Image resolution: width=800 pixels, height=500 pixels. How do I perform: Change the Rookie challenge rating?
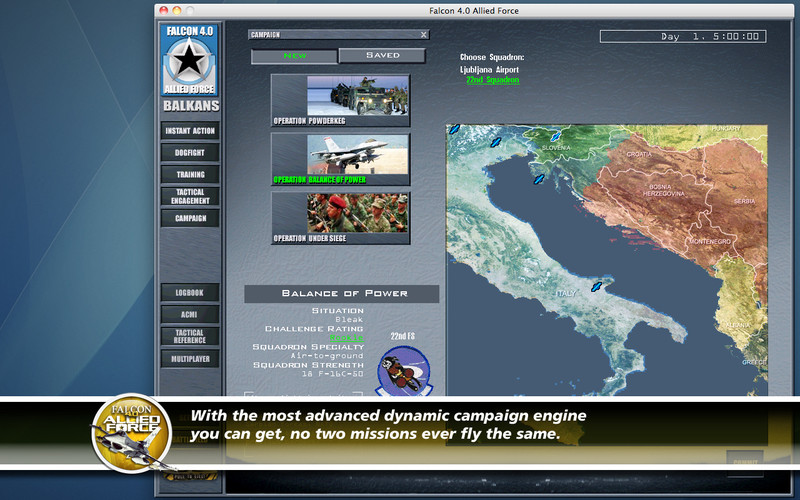(346, 338)
